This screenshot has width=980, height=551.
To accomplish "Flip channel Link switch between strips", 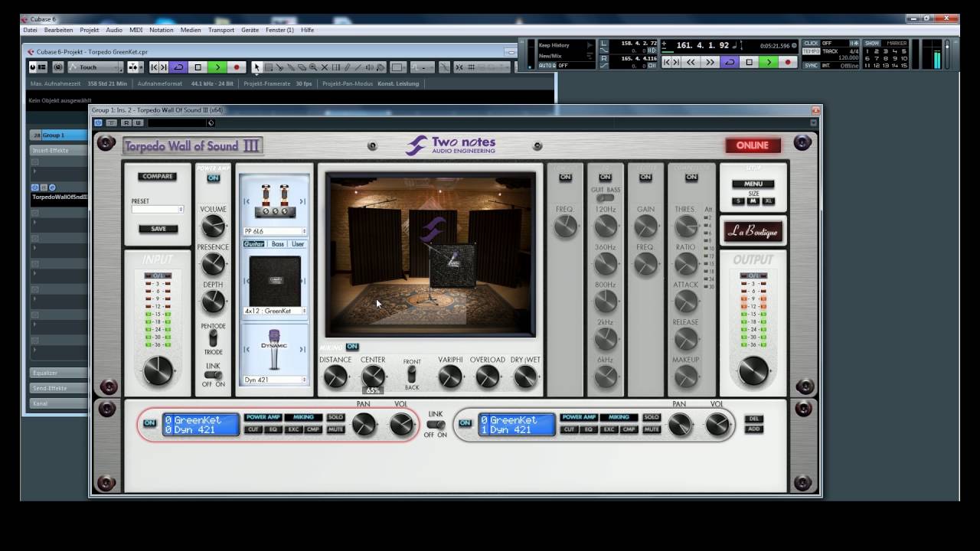I will tap(436, 425).
